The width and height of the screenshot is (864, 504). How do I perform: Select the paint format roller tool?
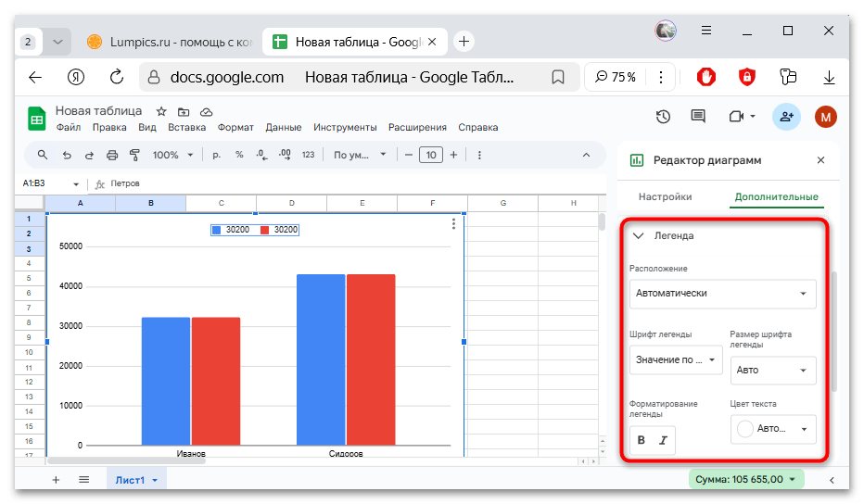click(134, 155)
